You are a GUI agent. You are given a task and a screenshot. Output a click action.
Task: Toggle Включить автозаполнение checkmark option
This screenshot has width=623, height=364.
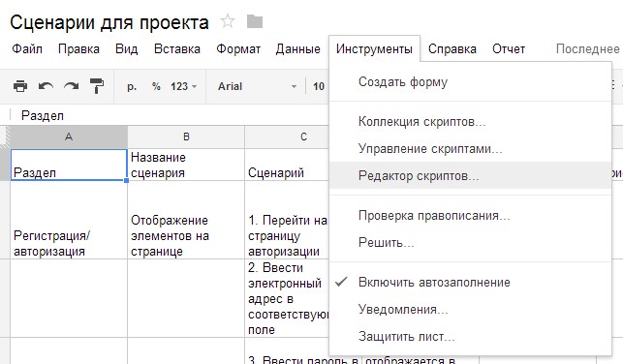point(471,283)
